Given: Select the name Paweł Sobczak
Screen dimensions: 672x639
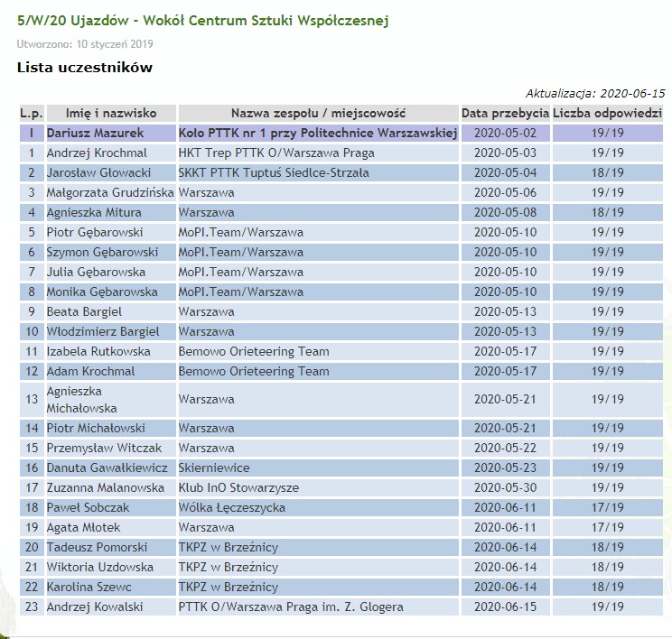Looking at the screenshot, I should pyautogui.click(x=88, y=507).
